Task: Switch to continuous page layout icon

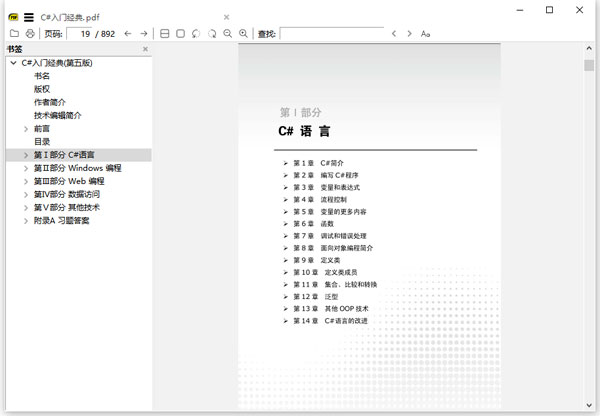Action: click(165, 34)
